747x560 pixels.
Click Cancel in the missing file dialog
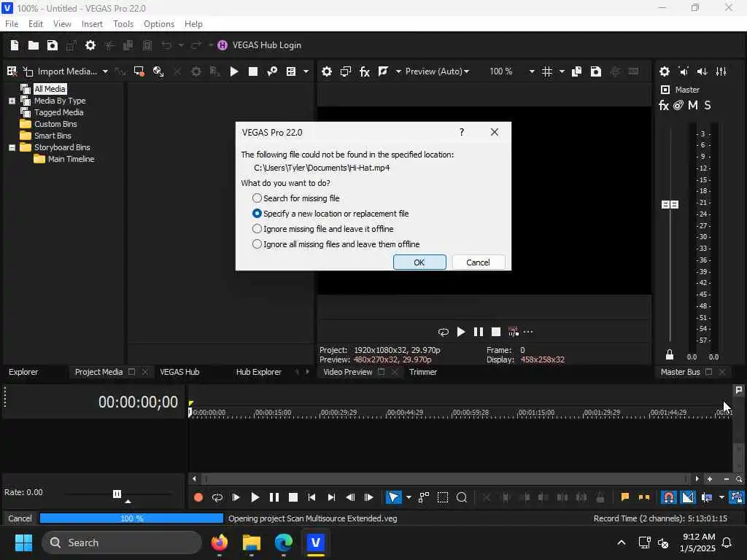(478, 262)
